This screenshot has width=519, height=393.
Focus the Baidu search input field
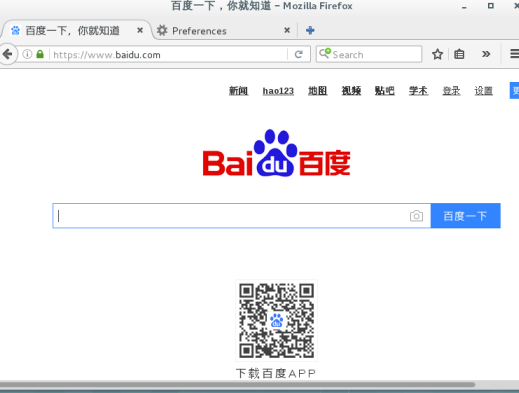(x=241, y=216)
